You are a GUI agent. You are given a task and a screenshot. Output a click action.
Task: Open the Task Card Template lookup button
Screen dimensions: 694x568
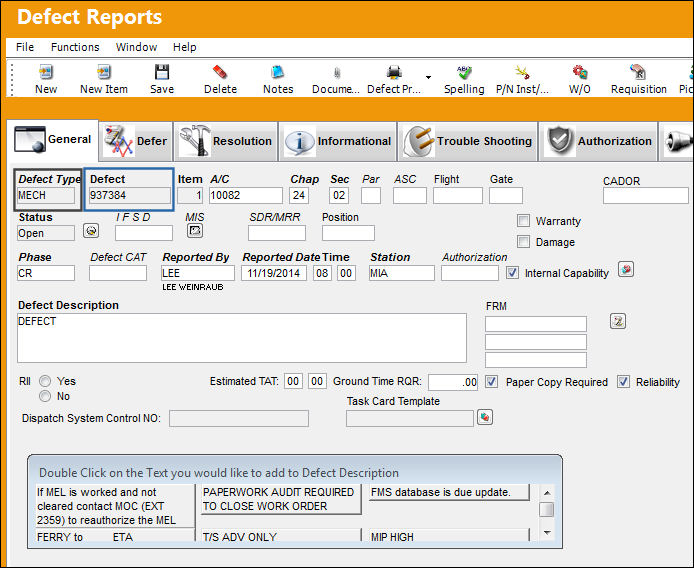tap(485, 417)
